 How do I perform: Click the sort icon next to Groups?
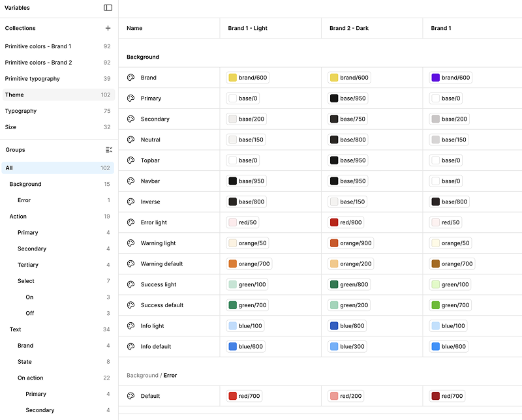tap(108, 149)
